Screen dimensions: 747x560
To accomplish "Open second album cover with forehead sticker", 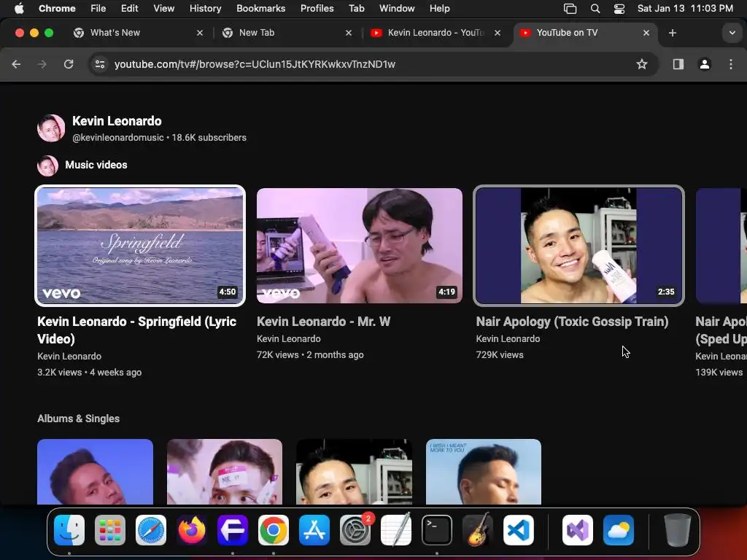I will (225, 472).
